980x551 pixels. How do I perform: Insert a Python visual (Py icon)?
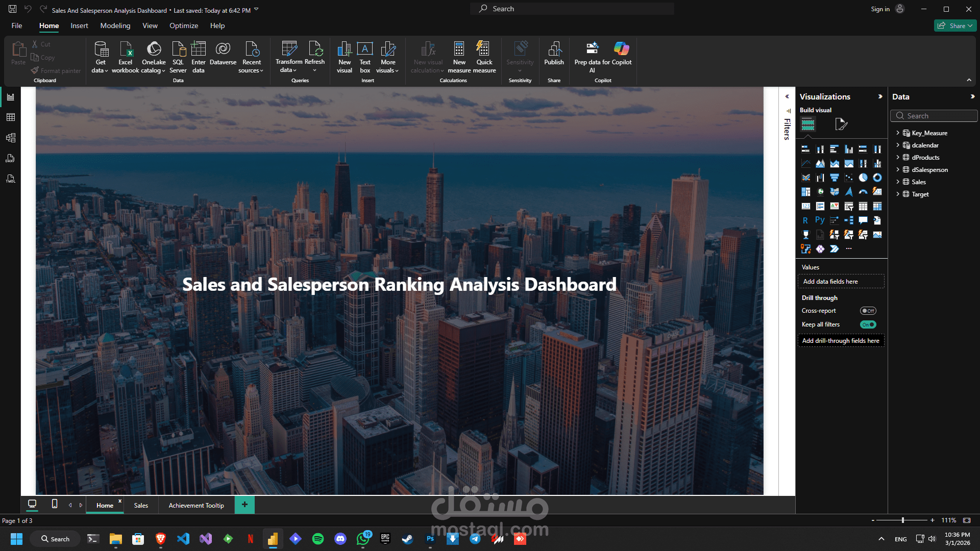(820, 220)
